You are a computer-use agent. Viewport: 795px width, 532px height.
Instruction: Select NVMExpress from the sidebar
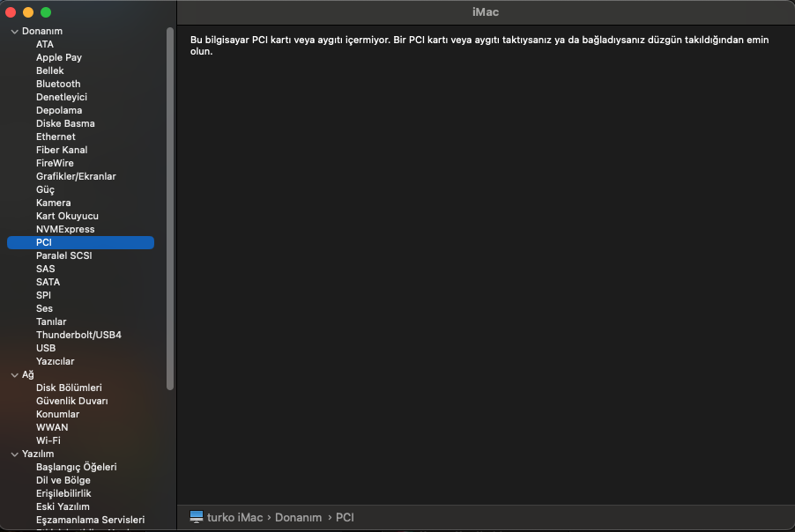(65, 229)
